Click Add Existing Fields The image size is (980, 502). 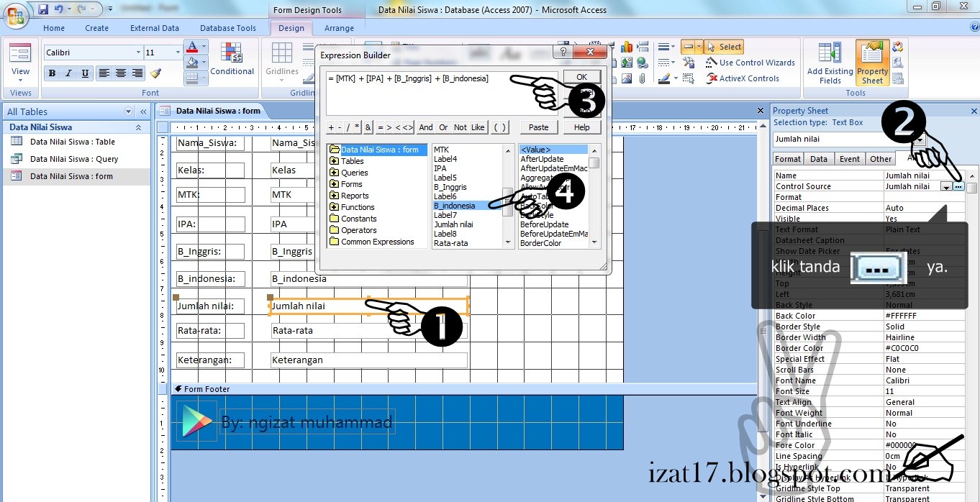click(830, 62)
